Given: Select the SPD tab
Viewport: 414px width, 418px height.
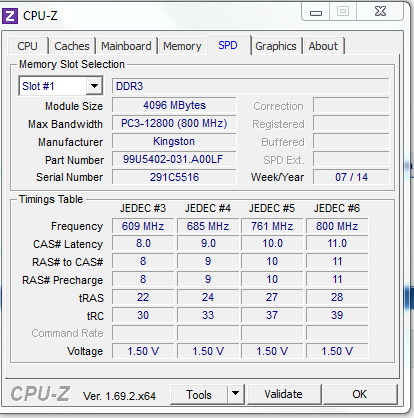Looking at the screenshot, I should [x=228, y=45].
